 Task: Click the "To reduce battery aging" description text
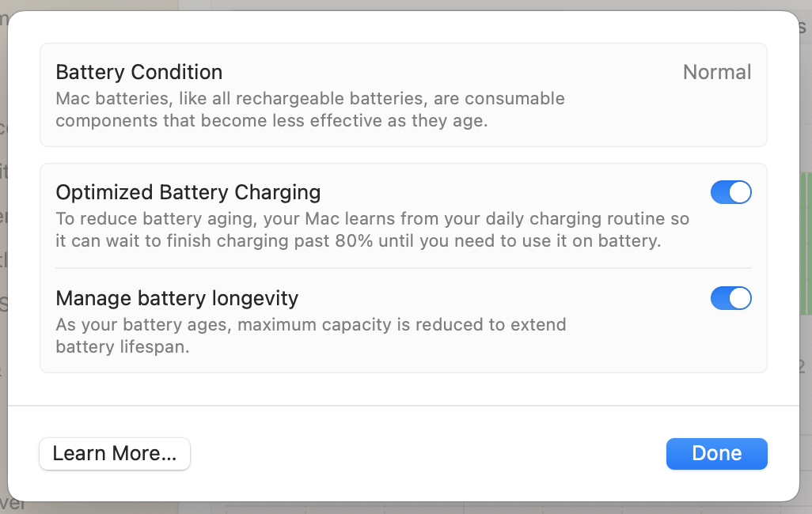point(372,219)
